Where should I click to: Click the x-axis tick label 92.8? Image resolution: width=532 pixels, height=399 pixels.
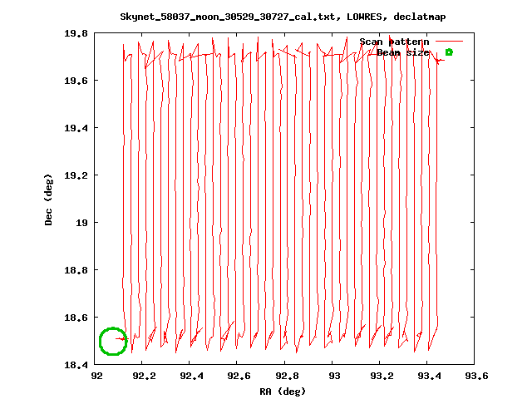287,376
